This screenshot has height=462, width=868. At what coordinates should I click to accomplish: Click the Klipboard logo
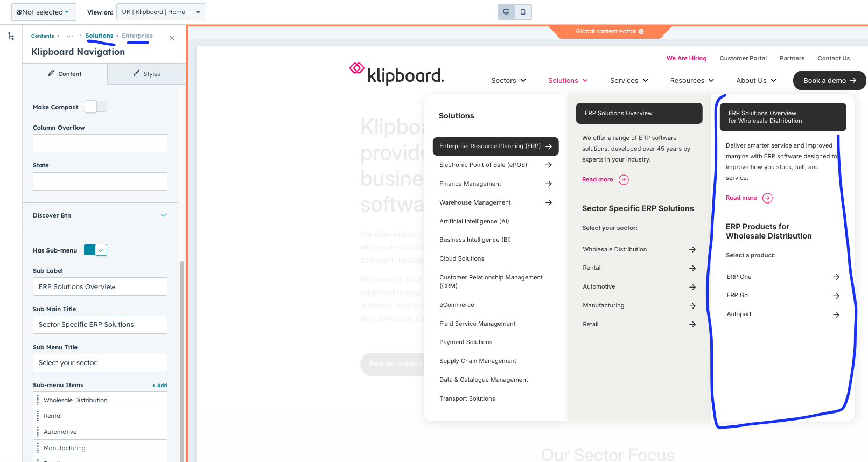(x=397, y=74)
